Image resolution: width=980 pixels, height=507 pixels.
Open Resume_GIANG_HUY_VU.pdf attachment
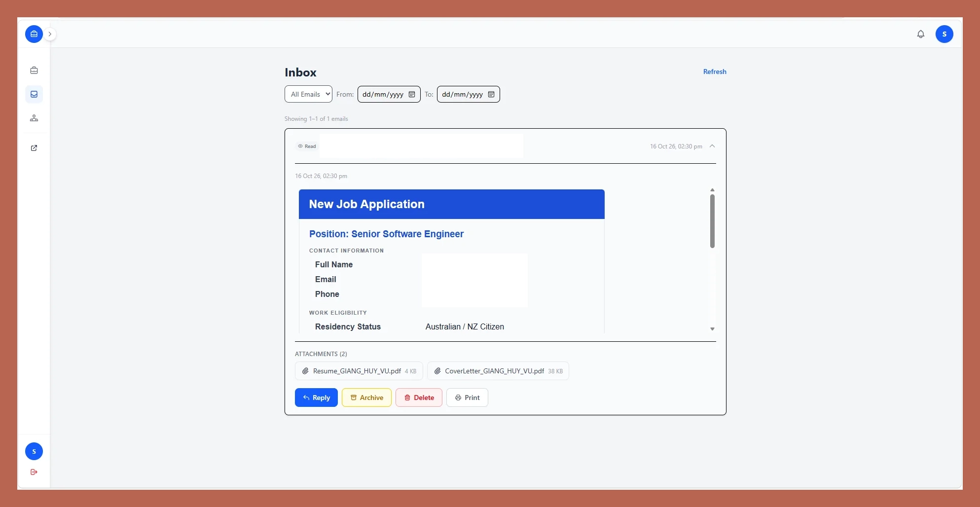[x=359, y=371]
